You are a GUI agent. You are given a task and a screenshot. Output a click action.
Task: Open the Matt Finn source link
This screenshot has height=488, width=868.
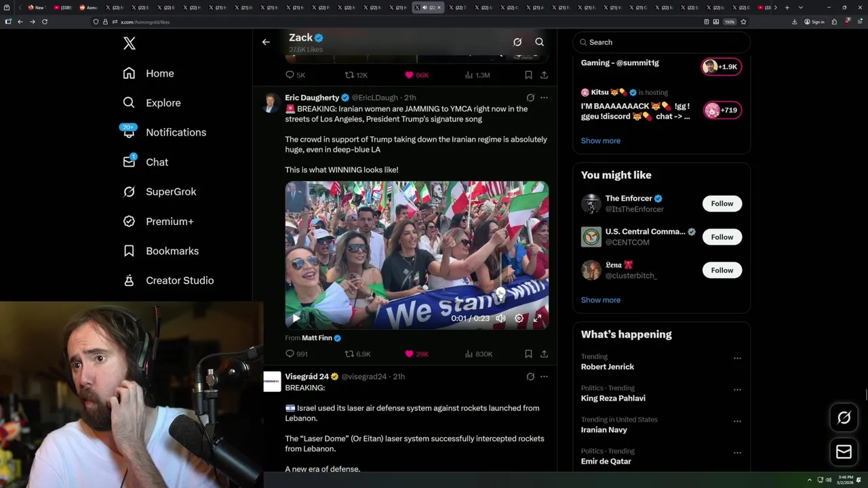pyautogui.click(x=317, y=338)
